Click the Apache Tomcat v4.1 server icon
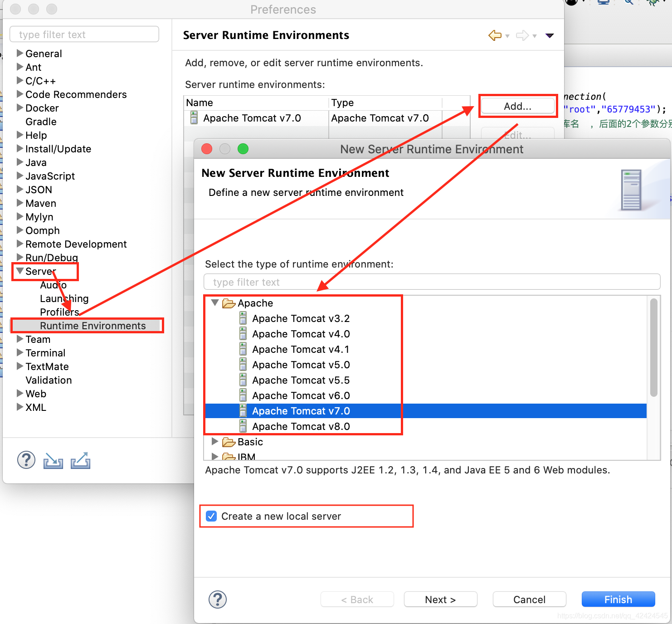672x624 pixels. [243, 349]
